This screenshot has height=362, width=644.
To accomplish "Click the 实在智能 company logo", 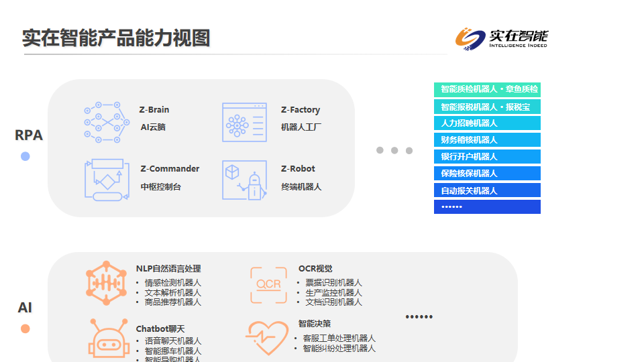I will 502,39.
